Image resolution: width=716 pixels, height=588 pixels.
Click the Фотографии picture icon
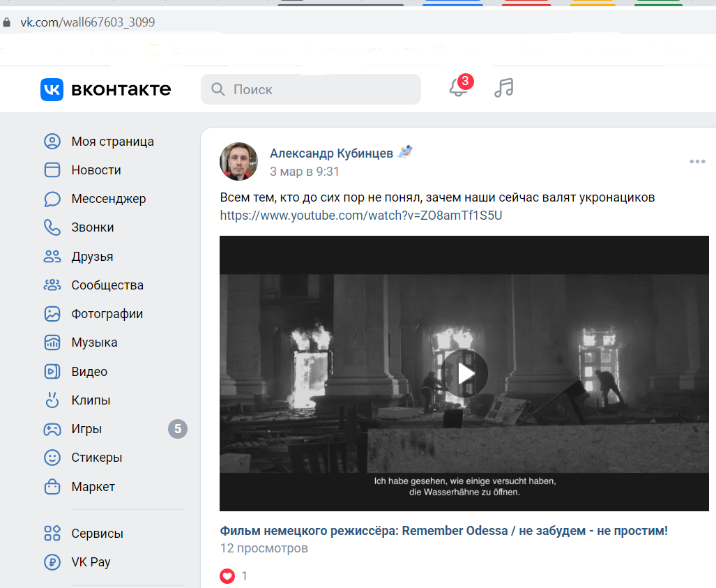[52, 314]
